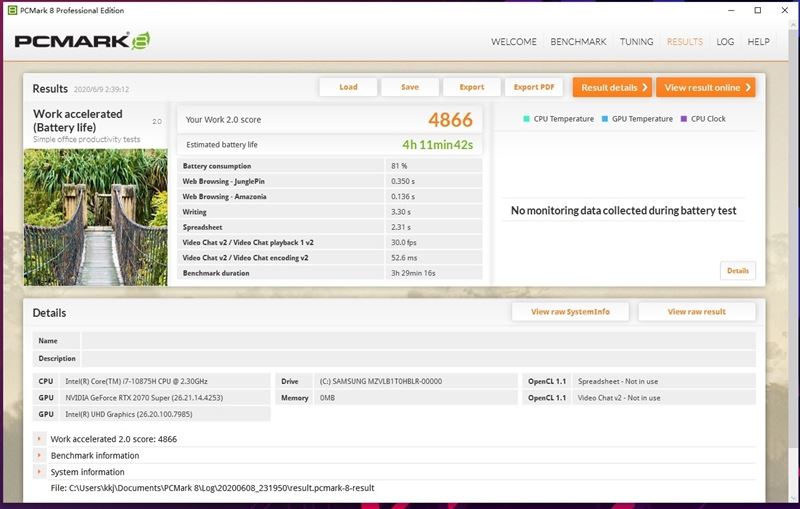The height and width of the screenshot is (509, 800).
Task: Click Benchmark duration 3h 29min 16s row
Action: [x=330, y=273]
